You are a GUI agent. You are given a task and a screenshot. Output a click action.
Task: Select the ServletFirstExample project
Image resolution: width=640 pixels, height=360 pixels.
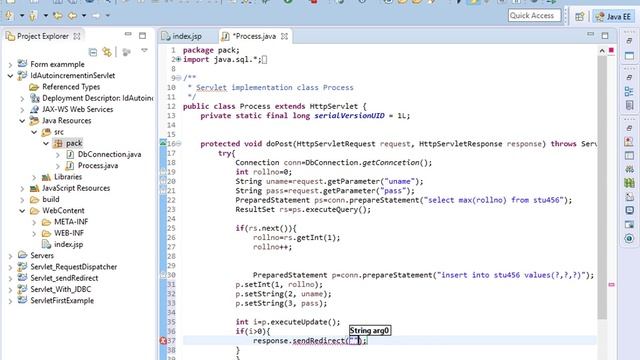[x=56, y=301]
